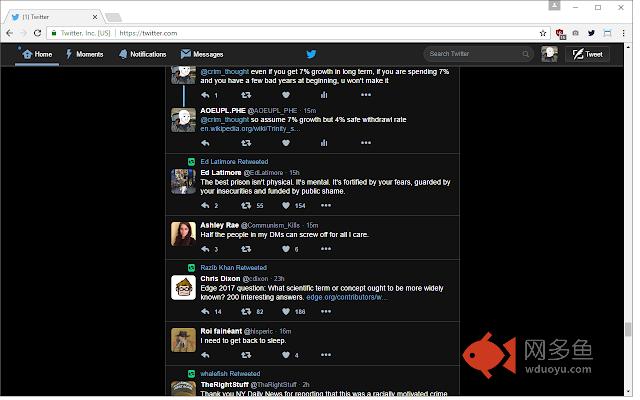Reply to Ed Latimore's prison tweet
The image size is (640, 400).
tap(205, 205)
